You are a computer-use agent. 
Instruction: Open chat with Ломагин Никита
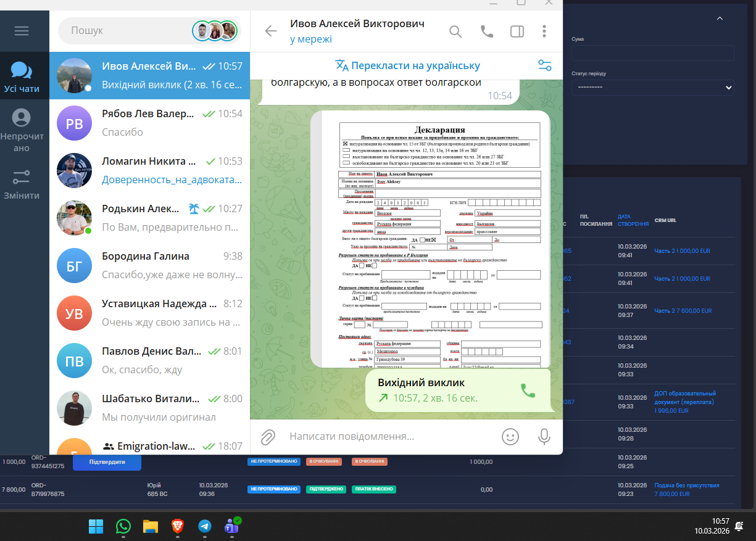coord(150,170)
